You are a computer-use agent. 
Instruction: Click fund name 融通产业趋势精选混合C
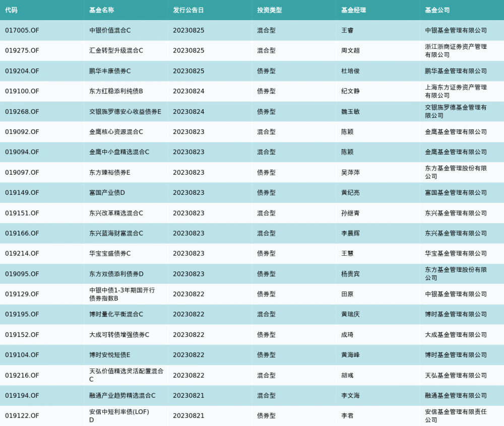122,395
